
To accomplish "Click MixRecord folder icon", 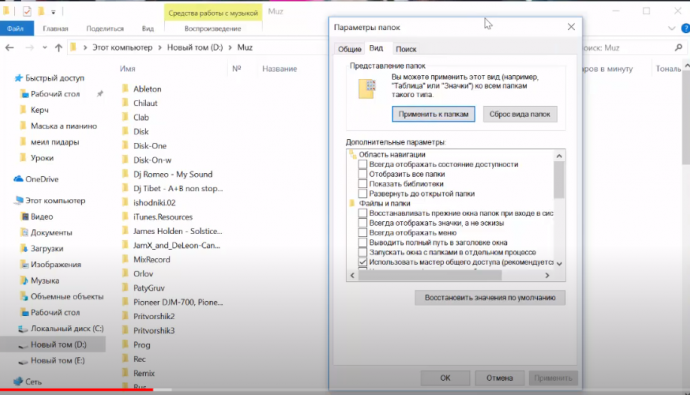I will tap(125, 259).
